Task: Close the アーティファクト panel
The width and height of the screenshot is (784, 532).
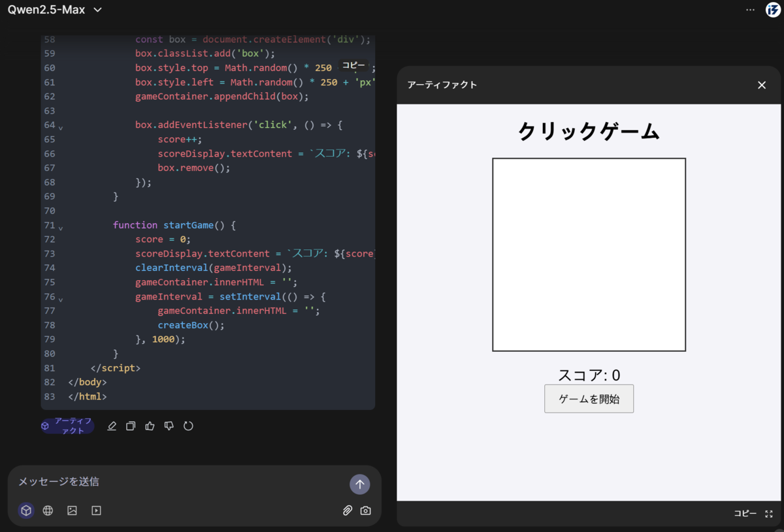Action: click(762, 85)
